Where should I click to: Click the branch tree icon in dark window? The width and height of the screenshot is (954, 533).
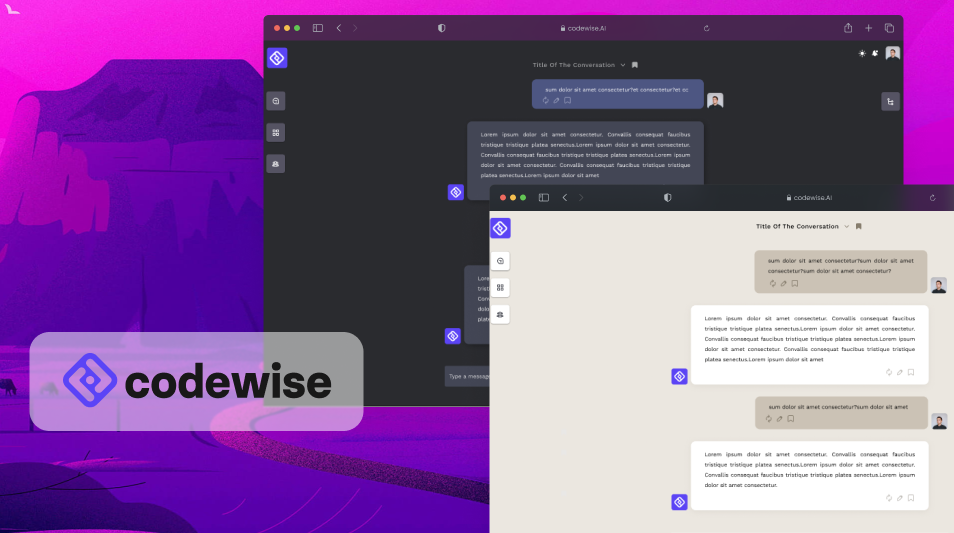[890, 102]
